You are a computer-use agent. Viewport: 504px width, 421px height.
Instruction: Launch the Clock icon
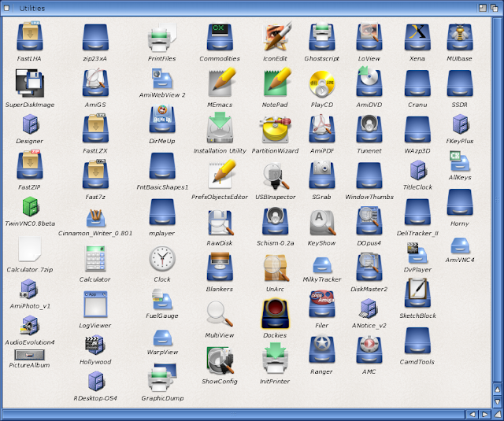(162, 259)
